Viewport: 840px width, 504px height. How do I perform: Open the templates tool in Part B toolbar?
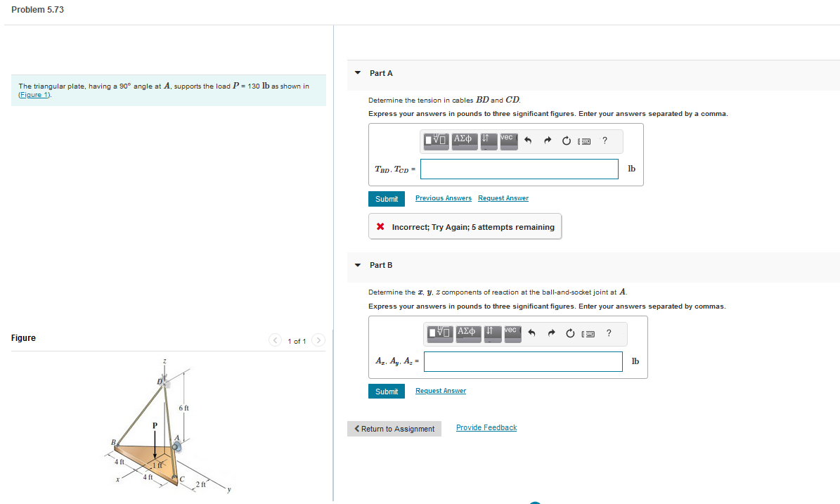pos(440,333)
